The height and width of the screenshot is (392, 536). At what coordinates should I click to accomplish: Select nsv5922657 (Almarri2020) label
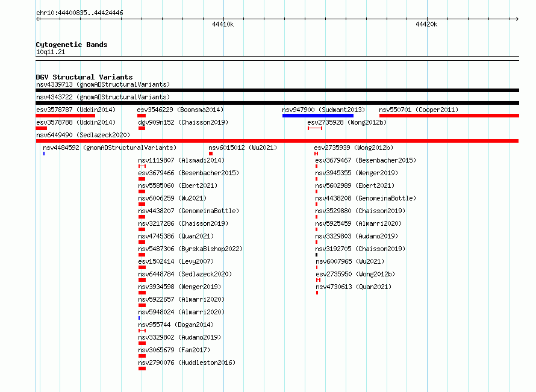pyautogui.click(x=181, y=299)
